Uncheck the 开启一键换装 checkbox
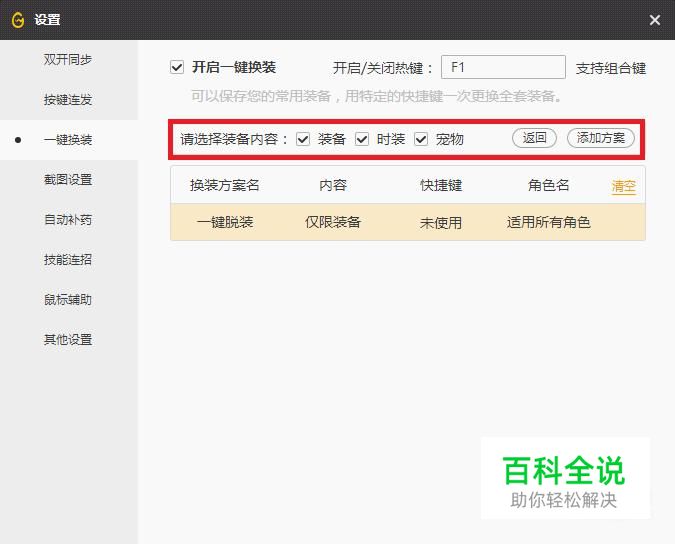 [177, 67]
